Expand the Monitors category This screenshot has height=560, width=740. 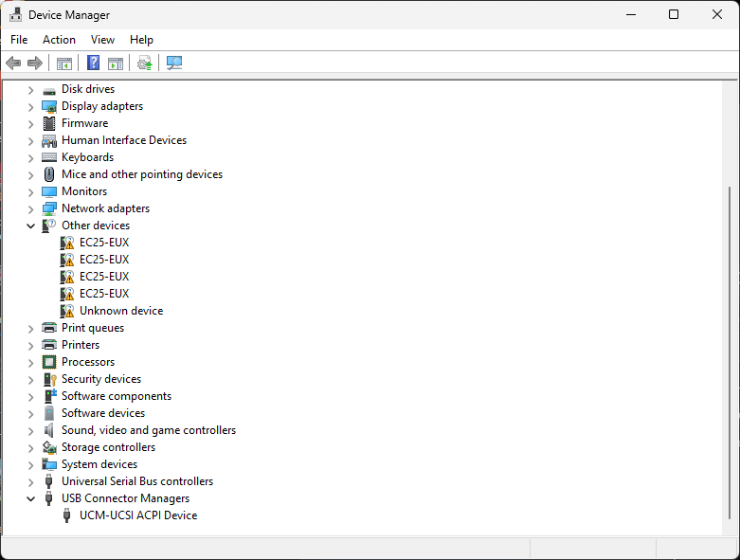[30, 191]
